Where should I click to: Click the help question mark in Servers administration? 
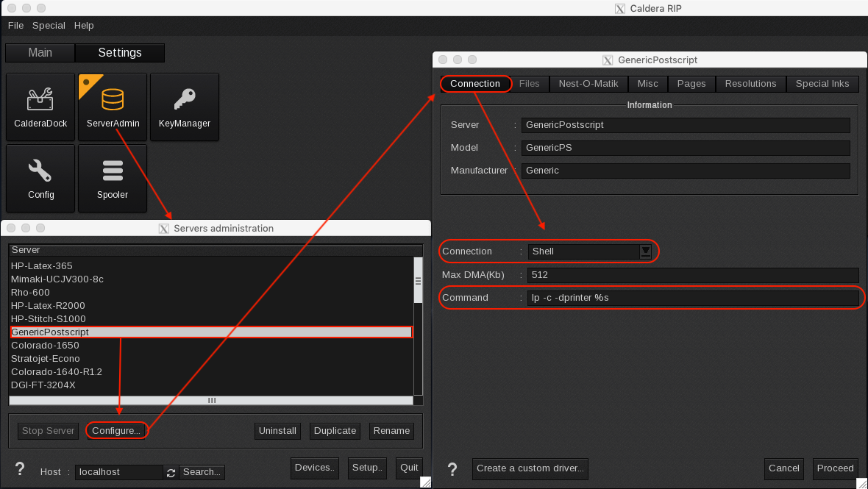pyautogui.click(x=19, y=469)
